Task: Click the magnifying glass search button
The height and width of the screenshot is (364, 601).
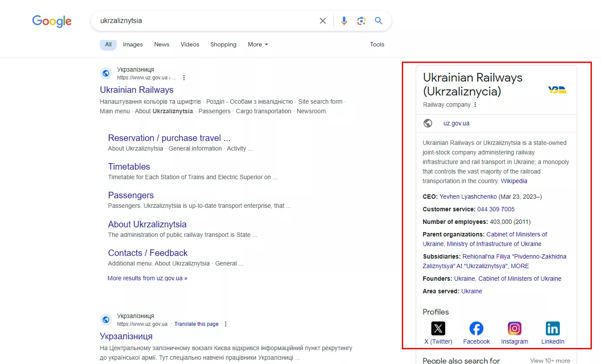Action: 379,21
